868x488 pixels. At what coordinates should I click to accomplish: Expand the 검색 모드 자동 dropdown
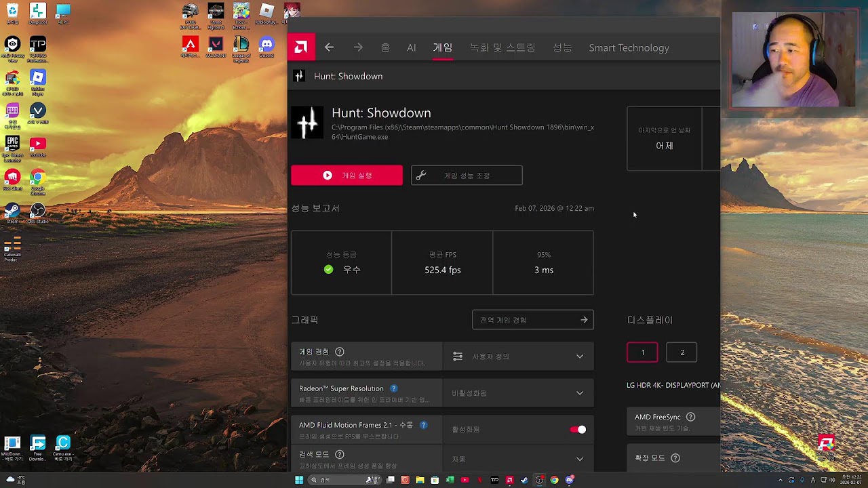(x=518, y=459)
